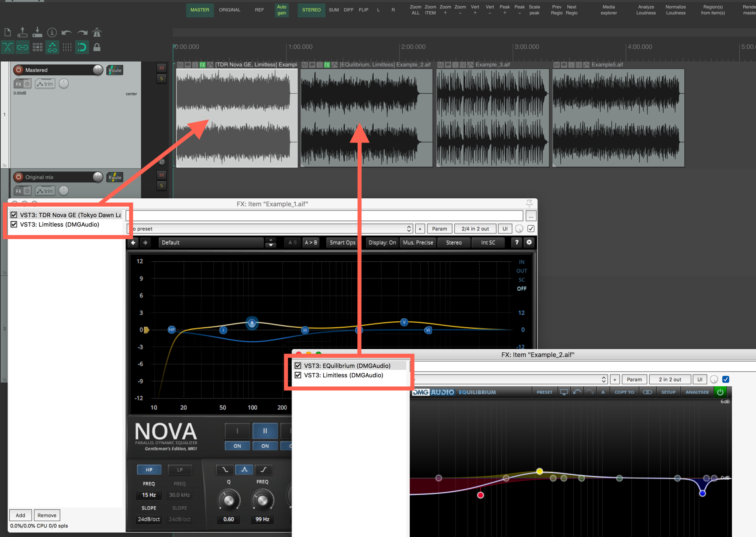Open the Metronome icon
Image resolution: width=756 pixels, height=537 pixels.
coord(97,32)
